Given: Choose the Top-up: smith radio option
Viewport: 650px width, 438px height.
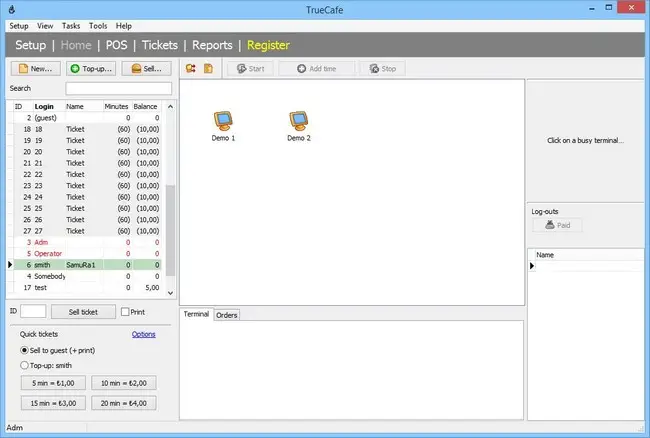Looking at the screenshot, I should (24, 365).
